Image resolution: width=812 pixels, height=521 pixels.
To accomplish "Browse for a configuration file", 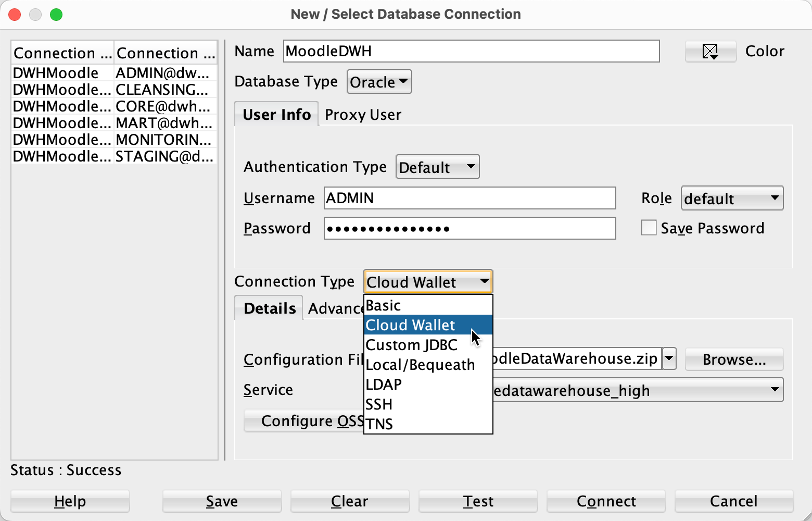I will click(x=734, y=359).
